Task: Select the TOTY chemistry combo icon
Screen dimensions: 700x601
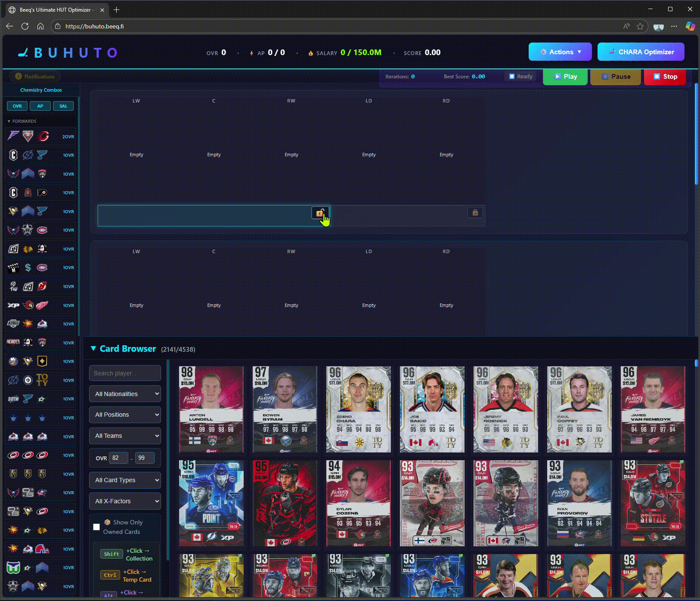Action: (42, 380)
